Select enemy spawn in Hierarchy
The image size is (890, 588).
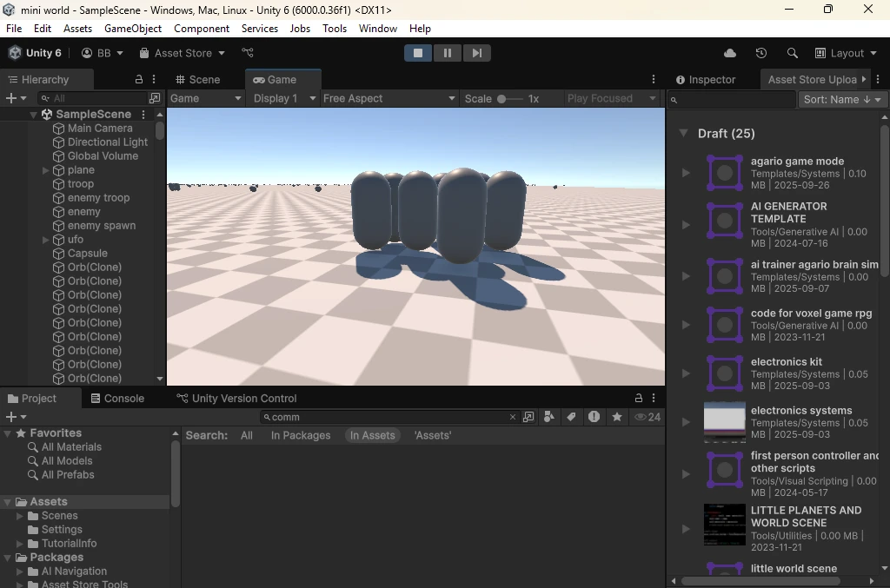click(102, 226)
